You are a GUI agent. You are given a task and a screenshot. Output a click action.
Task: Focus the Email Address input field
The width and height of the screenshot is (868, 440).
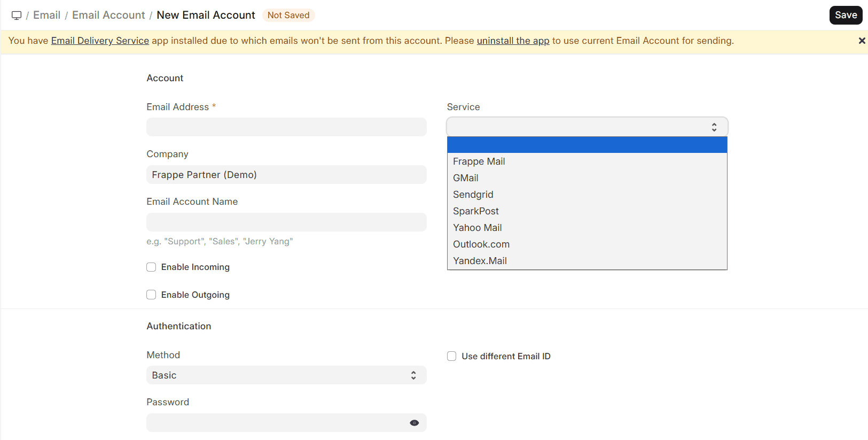[x=286, y=127]
